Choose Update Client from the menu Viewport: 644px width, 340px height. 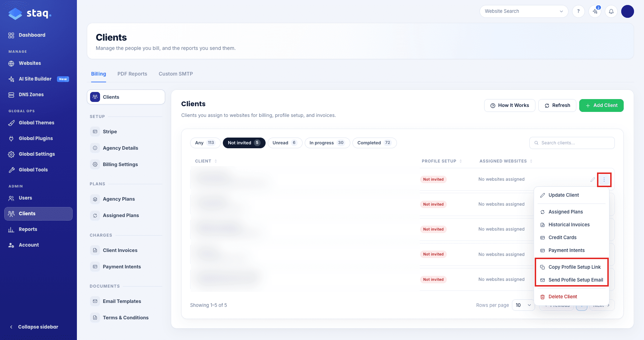tap(572, 195)
